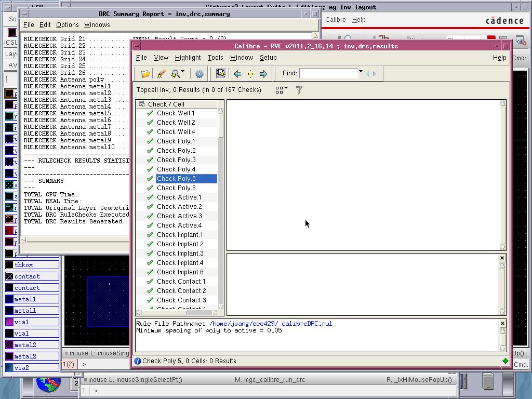This screenshot has height=399, width=532.
Task: Open the tree view options grid dropdown
Action: (281, 90)
